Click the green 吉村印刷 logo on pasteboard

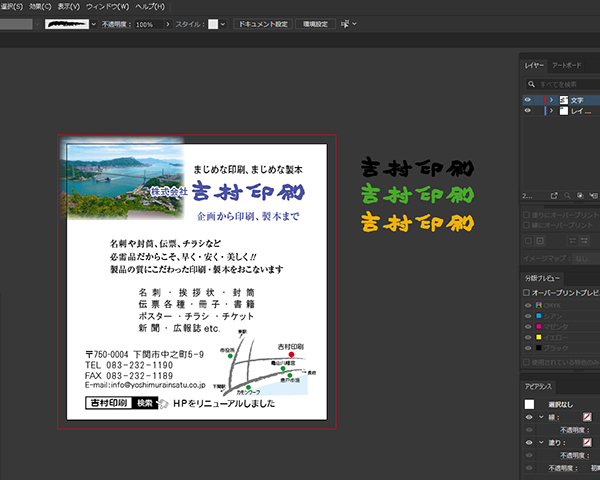[417, 194]
